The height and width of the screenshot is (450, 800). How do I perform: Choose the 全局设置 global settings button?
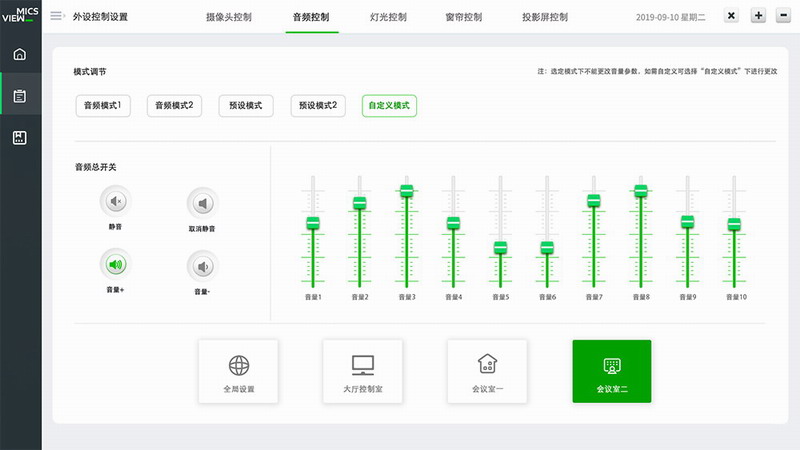[x=238, y=371]
